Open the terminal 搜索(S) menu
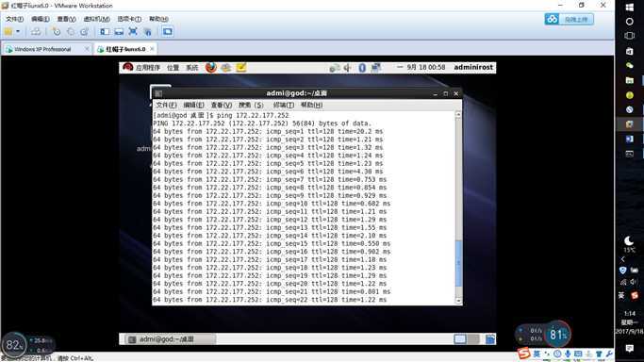 click(251, 105)
